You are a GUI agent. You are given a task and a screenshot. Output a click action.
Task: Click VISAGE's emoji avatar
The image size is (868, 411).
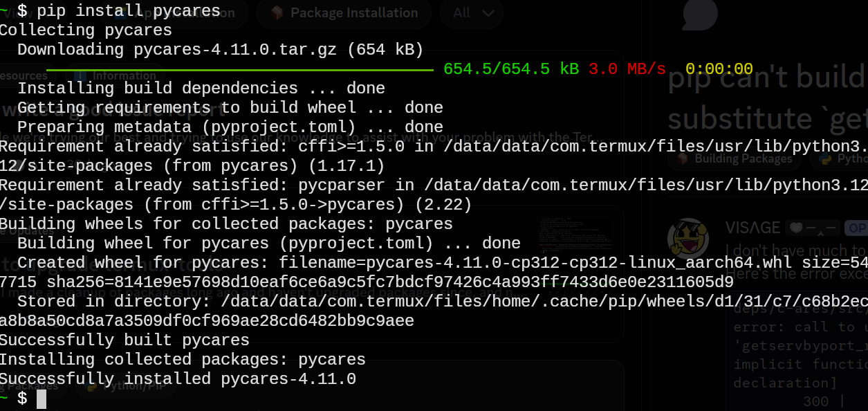(x=687, y=239)
